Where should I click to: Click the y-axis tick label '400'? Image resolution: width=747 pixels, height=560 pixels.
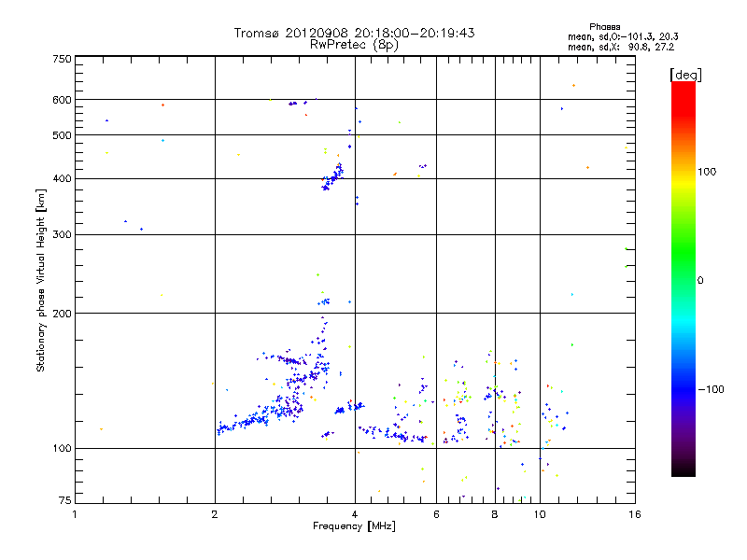point(62,179)
